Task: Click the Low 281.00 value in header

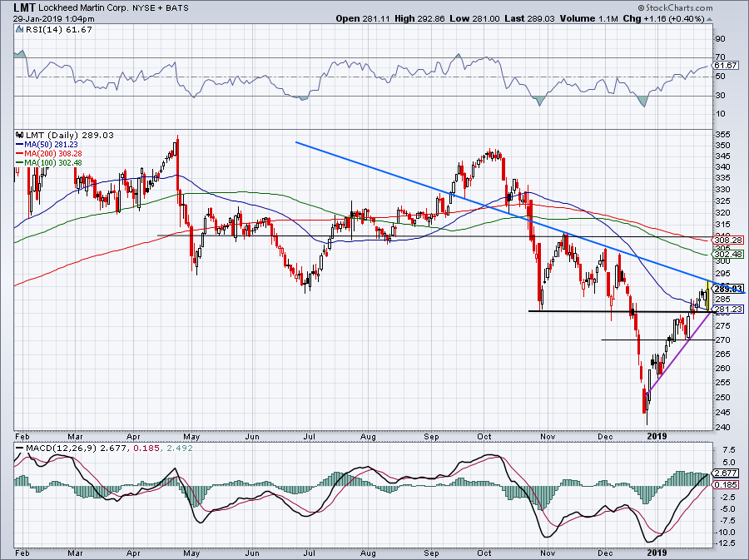Action: [474, 18]
